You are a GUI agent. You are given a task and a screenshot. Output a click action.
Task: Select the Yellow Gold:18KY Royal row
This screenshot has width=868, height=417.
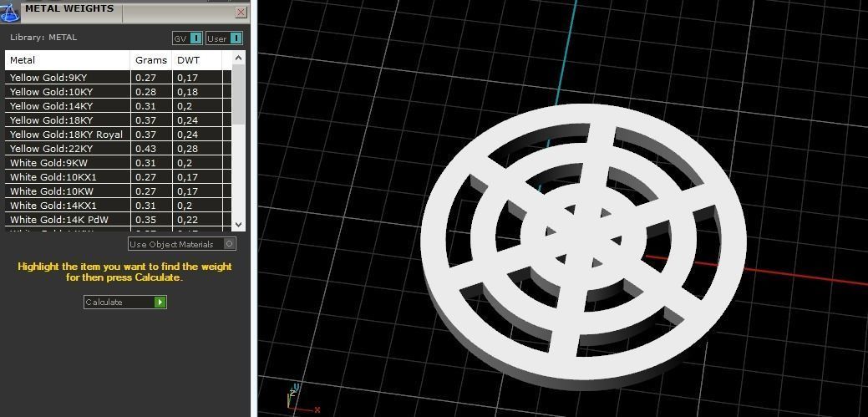(118, 135)
